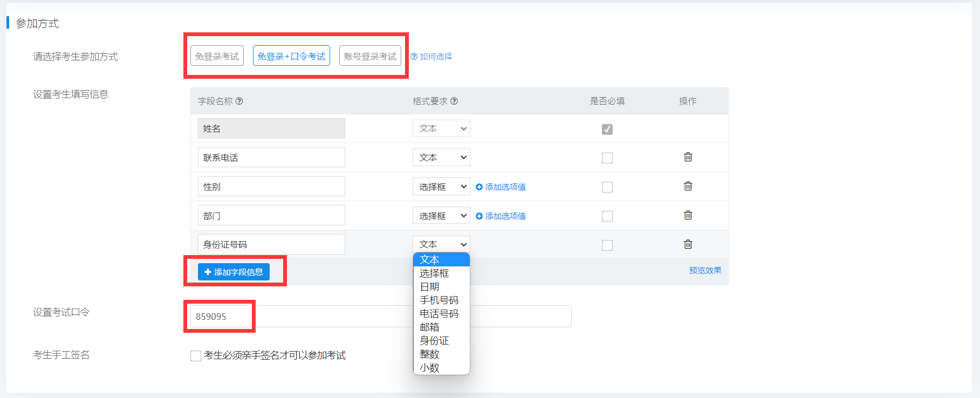The width and height of the screenshot is (980, 398).
Task: Select 选择框 option in dropdown list
Action: coord(441,273)
